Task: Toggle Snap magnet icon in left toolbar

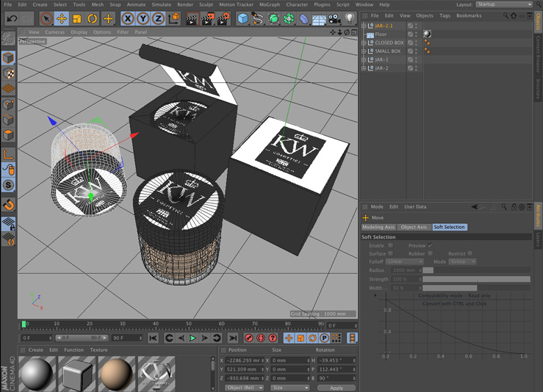Action: [x=8, y=205]
